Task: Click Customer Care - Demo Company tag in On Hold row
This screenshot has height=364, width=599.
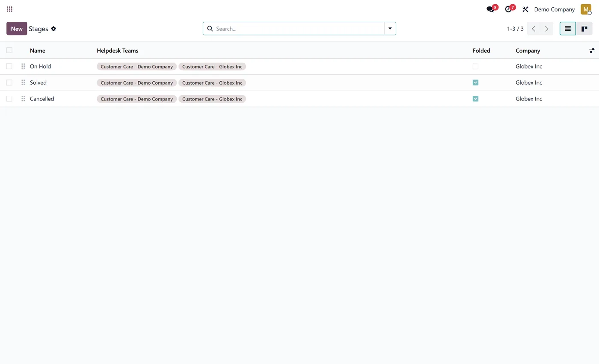Action: coord(136,67)
